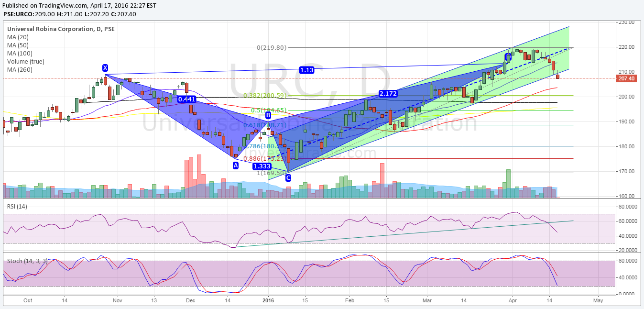Click 190.00 on the price axis
The height and width of the screenshot is (309, 644).
click(x=625, y=122)
